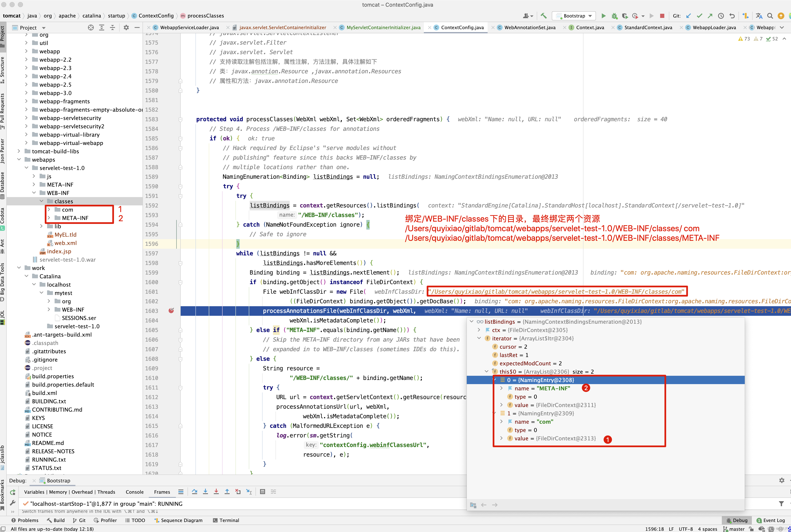Screen dimensions: 791x532
Task: Collapse the iterator node in debug popup
Action: point(479,338)
